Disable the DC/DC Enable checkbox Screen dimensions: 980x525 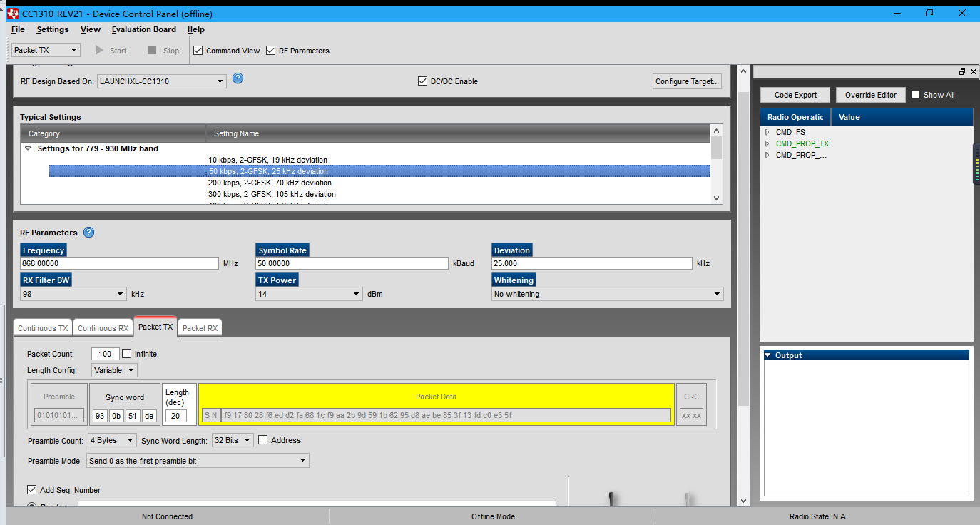(x=423, y=81)
